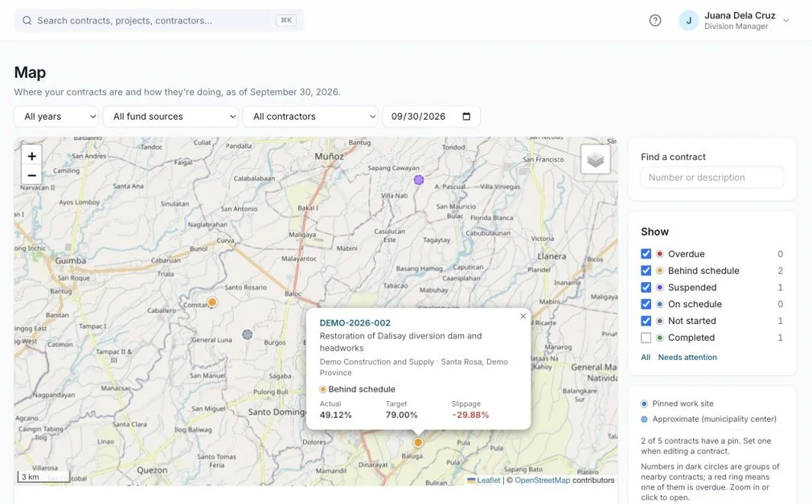
Task: Click the Map page heading
Action: [30, 72]
